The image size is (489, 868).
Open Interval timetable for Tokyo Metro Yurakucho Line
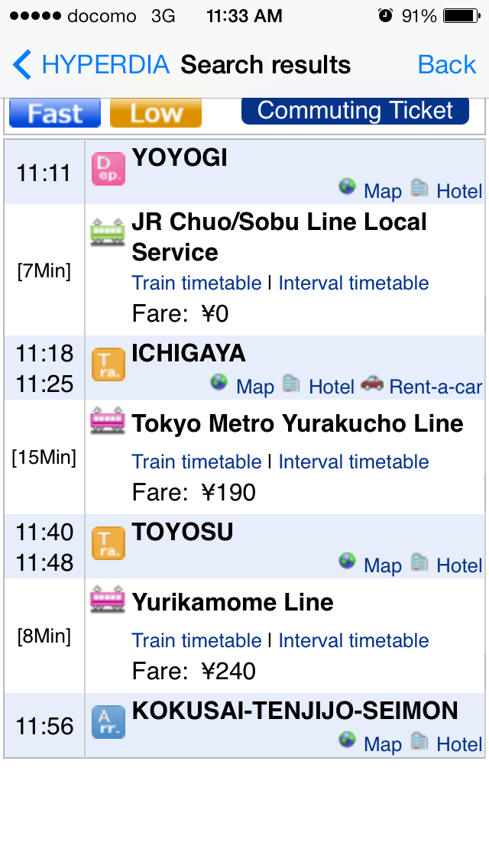pos(354,462)
